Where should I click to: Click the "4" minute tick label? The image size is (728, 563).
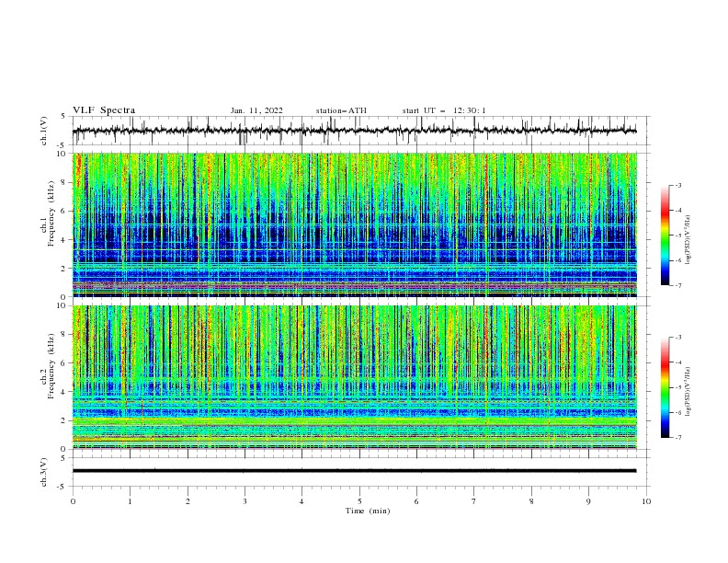(x=301, y=501)
